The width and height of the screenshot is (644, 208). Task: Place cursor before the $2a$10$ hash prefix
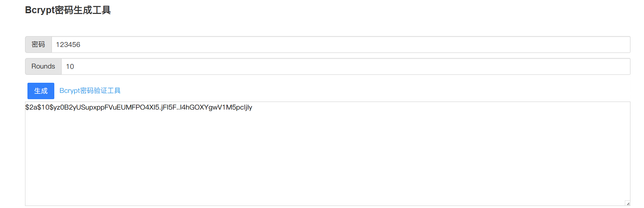coord(26,107)
